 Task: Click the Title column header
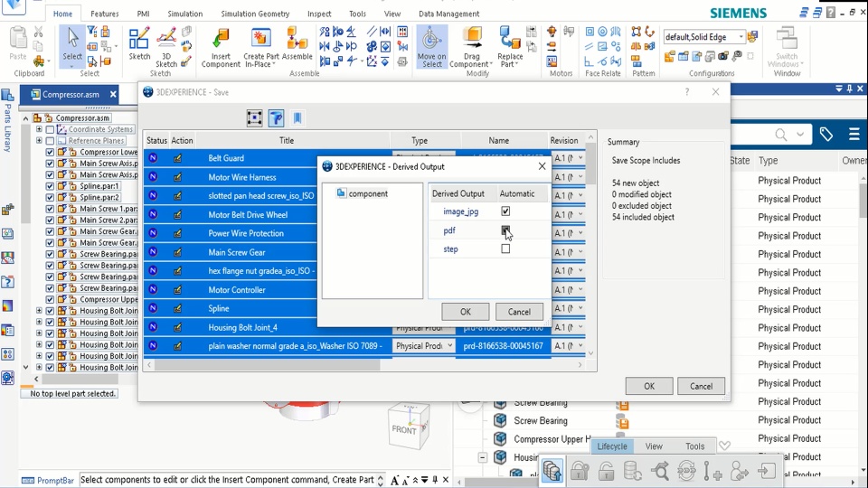pyautogui.click(x=287, y=141)
